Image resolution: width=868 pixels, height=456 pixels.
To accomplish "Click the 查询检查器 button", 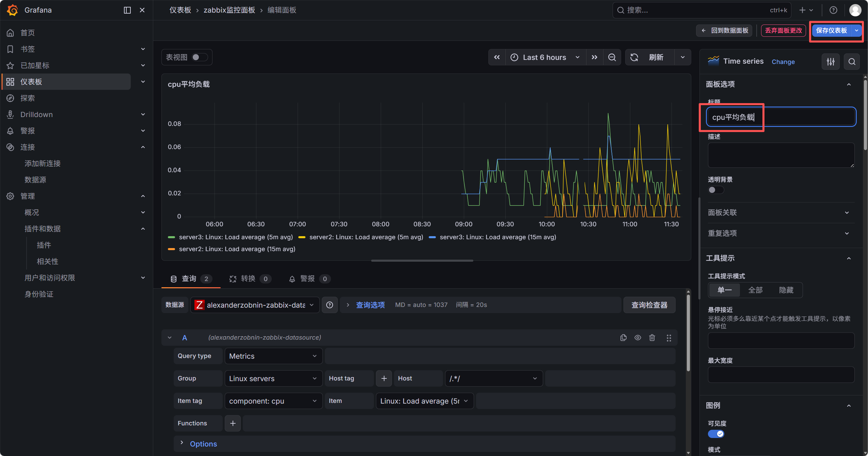I will (x=649, y=305).
